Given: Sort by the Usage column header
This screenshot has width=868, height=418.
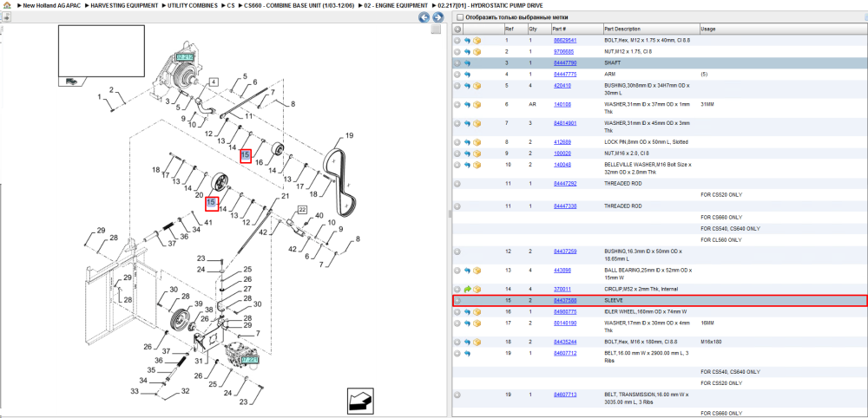Looking at the screenshot, I should pos(782,29).
